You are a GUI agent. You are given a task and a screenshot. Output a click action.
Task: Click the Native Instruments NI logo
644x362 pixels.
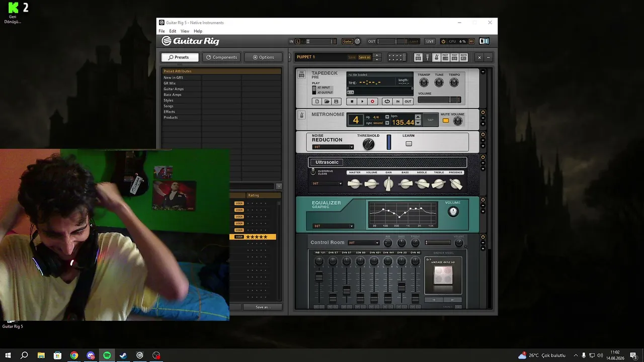484,41
